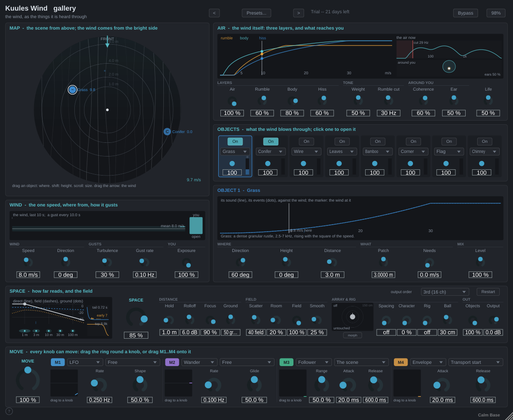
Task: Click the 'you' exposure block in the WIND panel
Action: [196, 225]
